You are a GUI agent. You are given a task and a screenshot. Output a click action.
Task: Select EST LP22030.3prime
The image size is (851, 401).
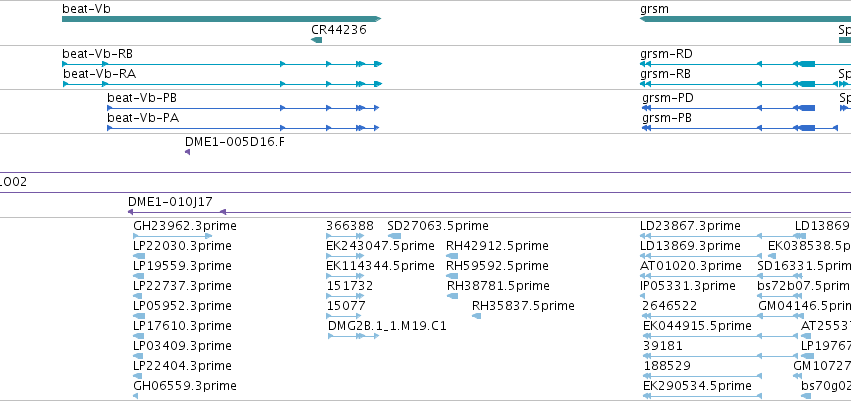(139, 256)
